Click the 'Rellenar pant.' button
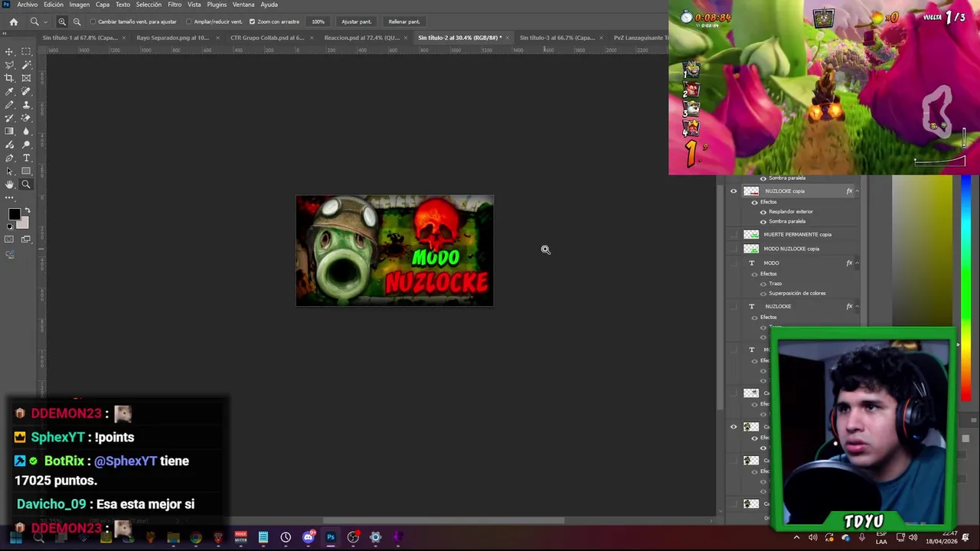The image size is (980, 551). coord(403,21)
